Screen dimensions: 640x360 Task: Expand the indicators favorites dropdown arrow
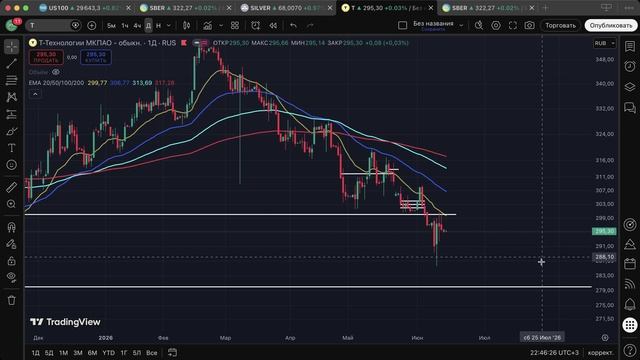(221, 25)
